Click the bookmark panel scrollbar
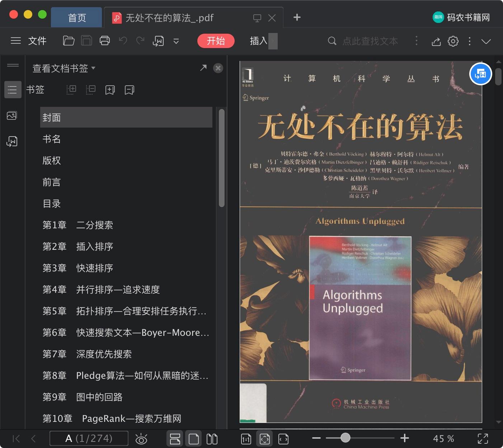 pos(222,158)
